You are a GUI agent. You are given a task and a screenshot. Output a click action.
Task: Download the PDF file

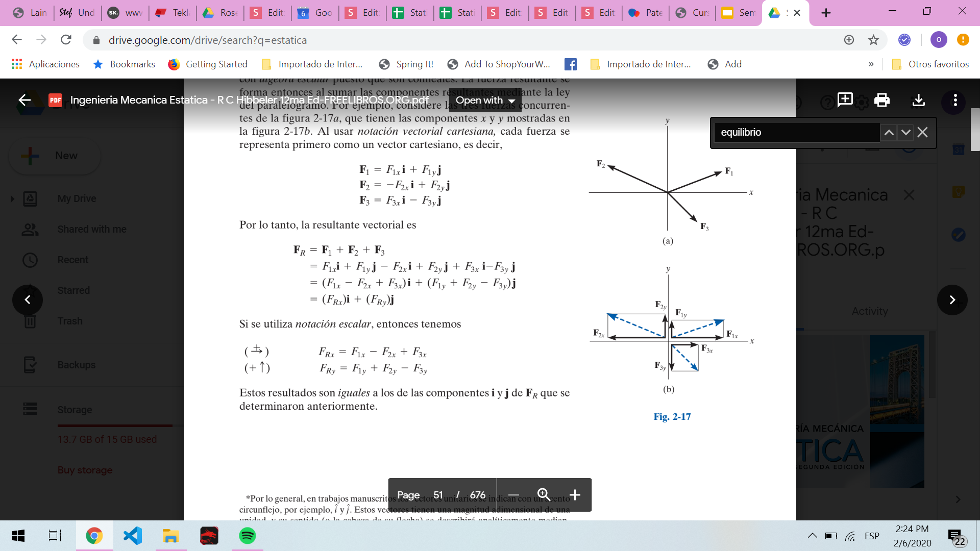[x=918, y=100]
